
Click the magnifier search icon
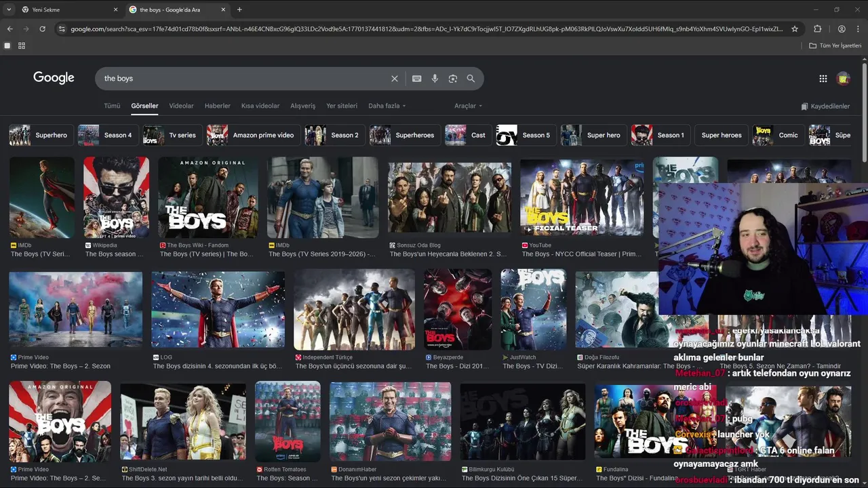coord(471,79)
